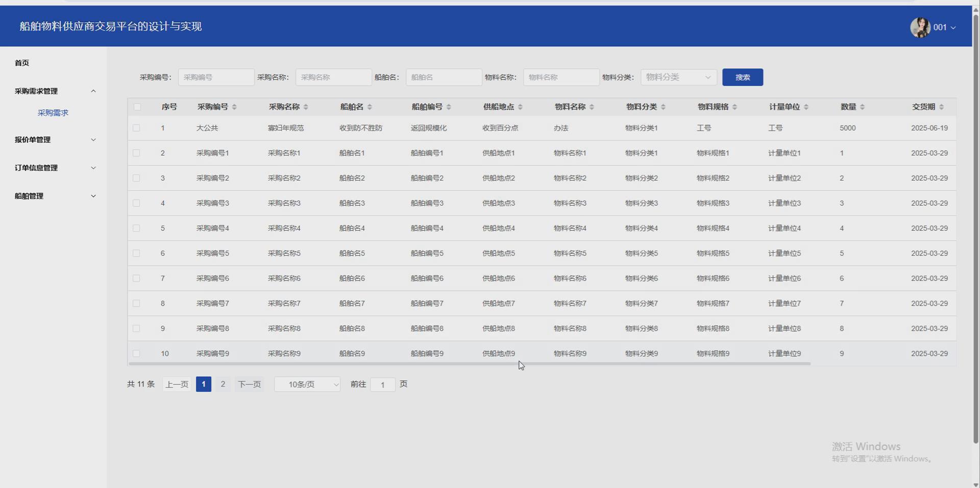Click the cell 寥妇年规范
Image resolution: width=980 pixels, height=488 pixels.
click(x=286, y=128)
